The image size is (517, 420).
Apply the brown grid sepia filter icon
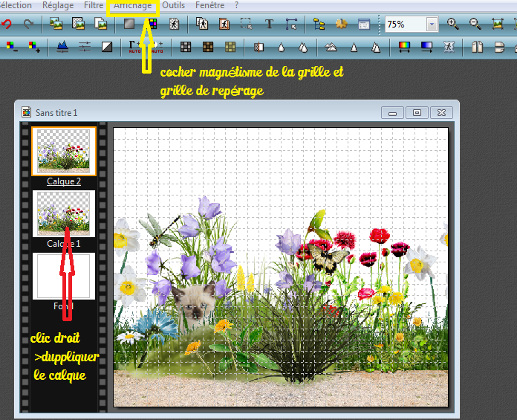click(x=208, y=47)
